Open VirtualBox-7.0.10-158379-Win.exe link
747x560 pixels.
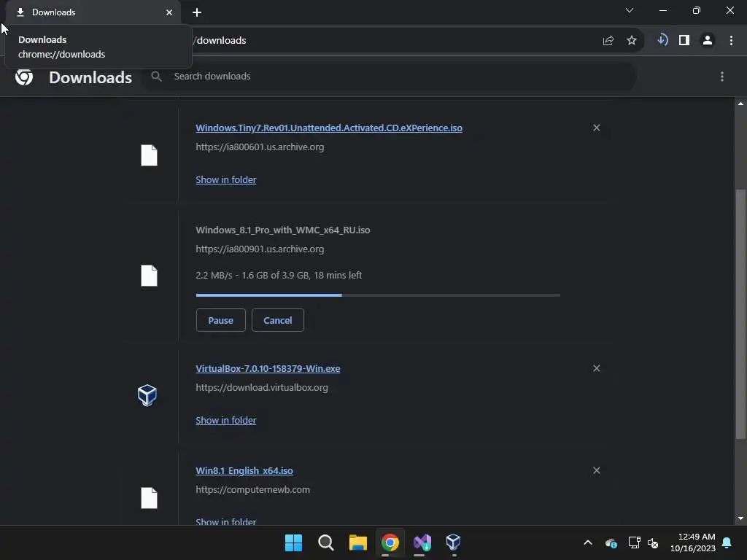click(268, 368)
